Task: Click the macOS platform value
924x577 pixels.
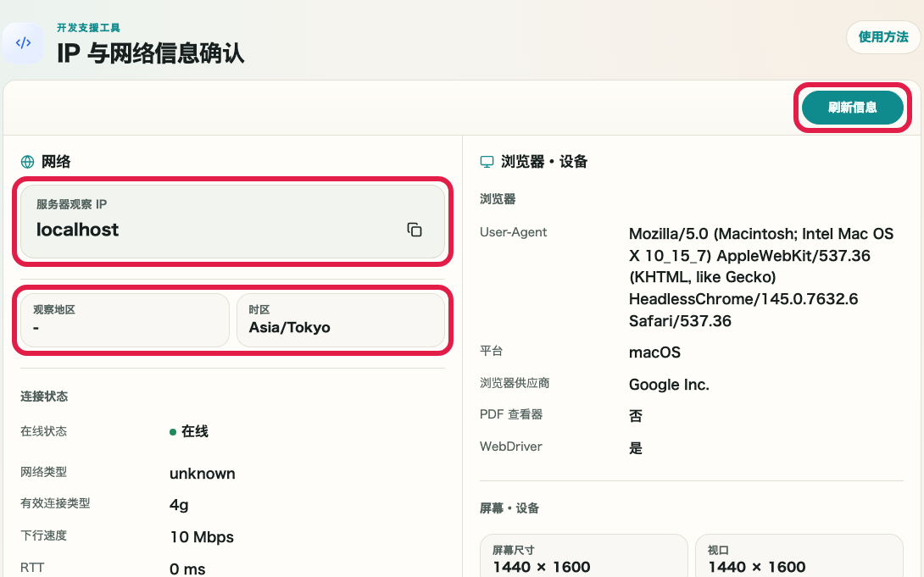Action: 654,352
